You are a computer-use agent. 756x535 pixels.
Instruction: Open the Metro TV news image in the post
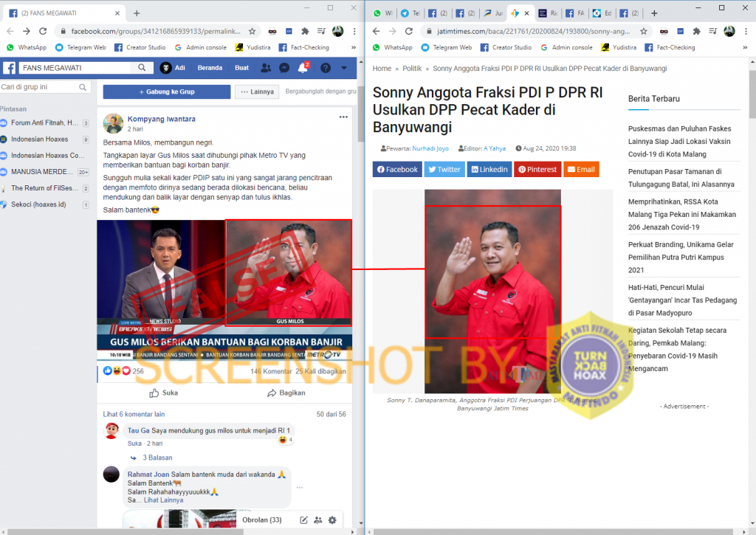[224, 291]
